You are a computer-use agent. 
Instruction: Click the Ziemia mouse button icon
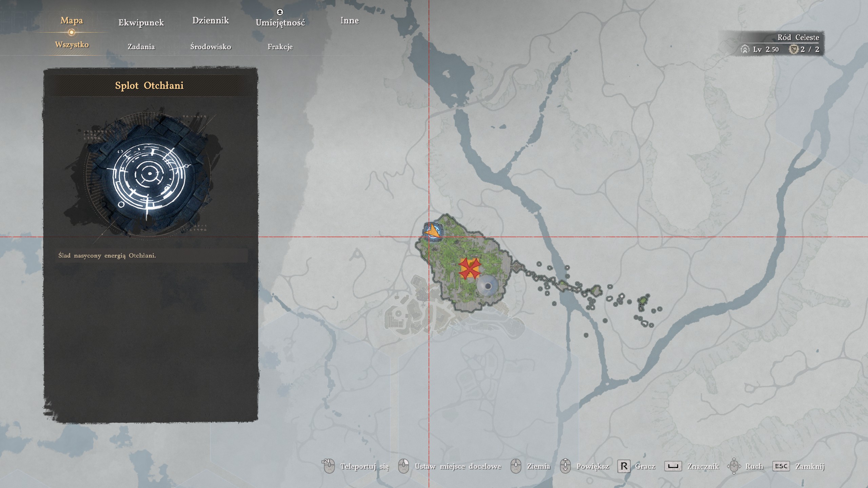516,466
